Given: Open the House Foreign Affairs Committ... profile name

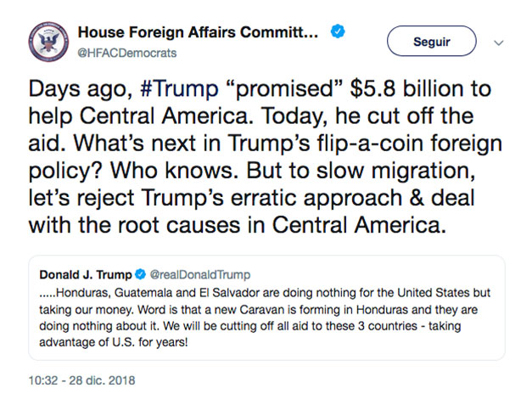Looking at the screenshot, I should click(199, 32).
